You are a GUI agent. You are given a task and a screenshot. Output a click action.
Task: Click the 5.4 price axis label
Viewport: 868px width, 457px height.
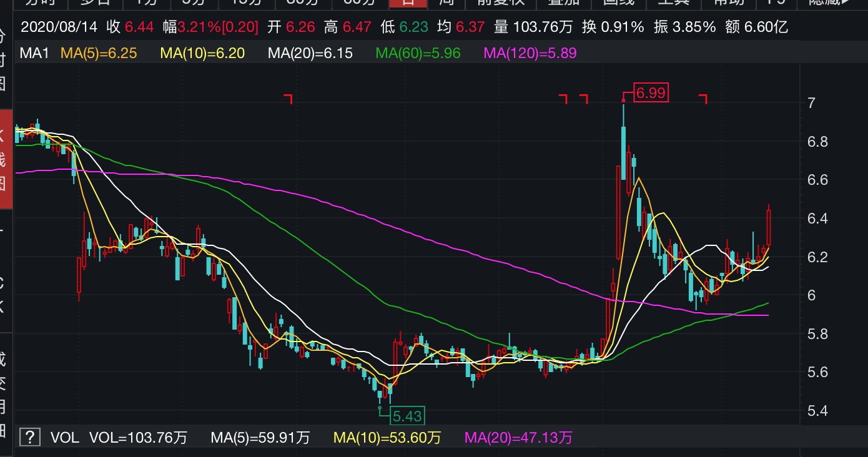(x=817, y=411)
